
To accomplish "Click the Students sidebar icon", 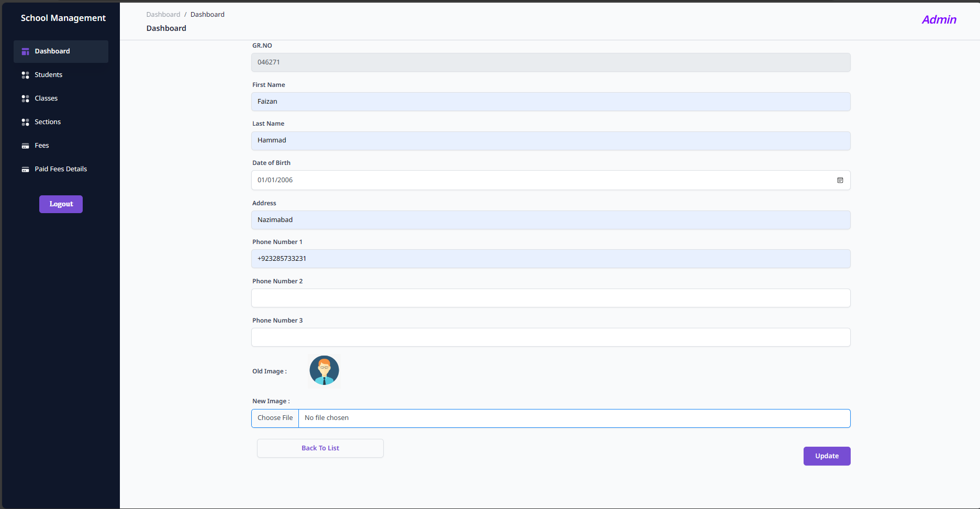I will (x=25, y=75).
